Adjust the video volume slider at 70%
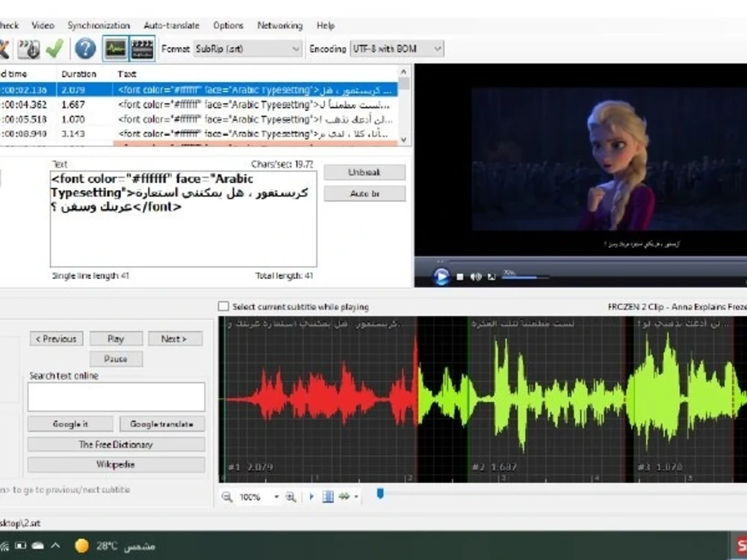The width and height of the screenshot is (747, 560). (525, 277)
